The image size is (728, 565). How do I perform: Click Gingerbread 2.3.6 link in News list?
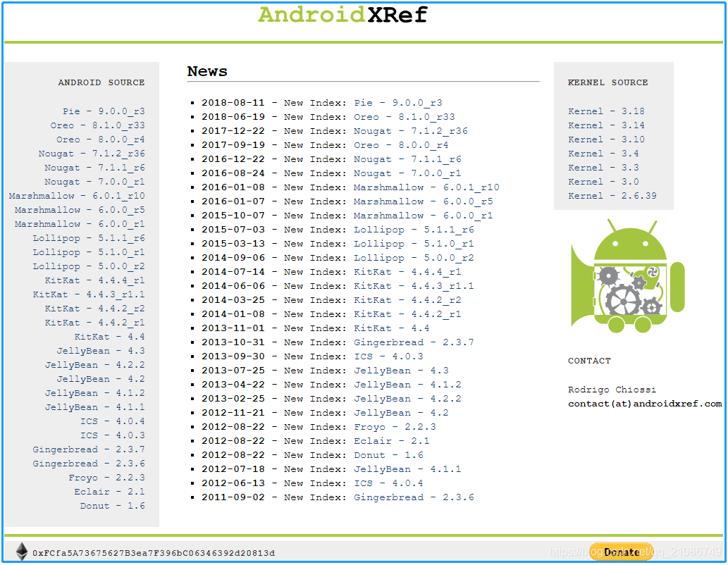pos(414,497)
